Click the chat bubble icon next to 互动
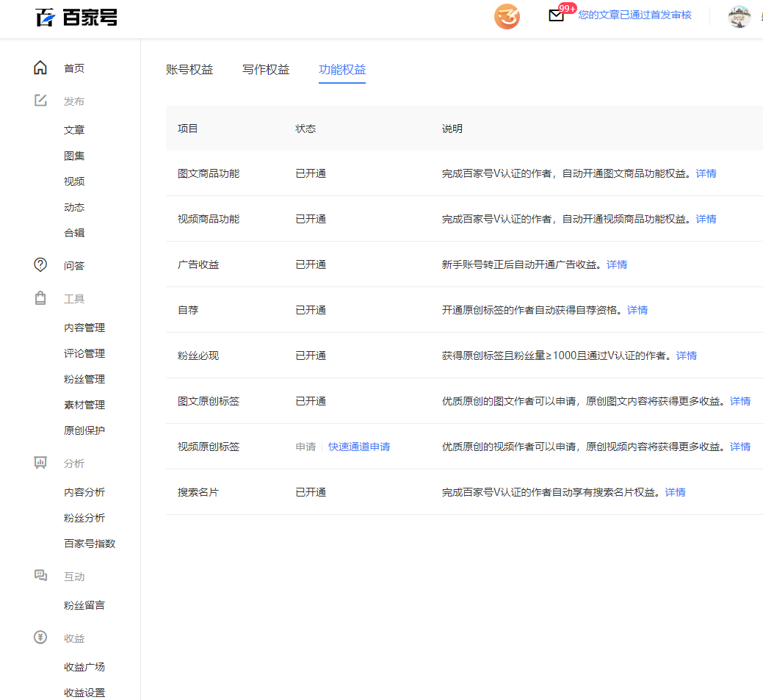763x700 pixels. (40, 576)
